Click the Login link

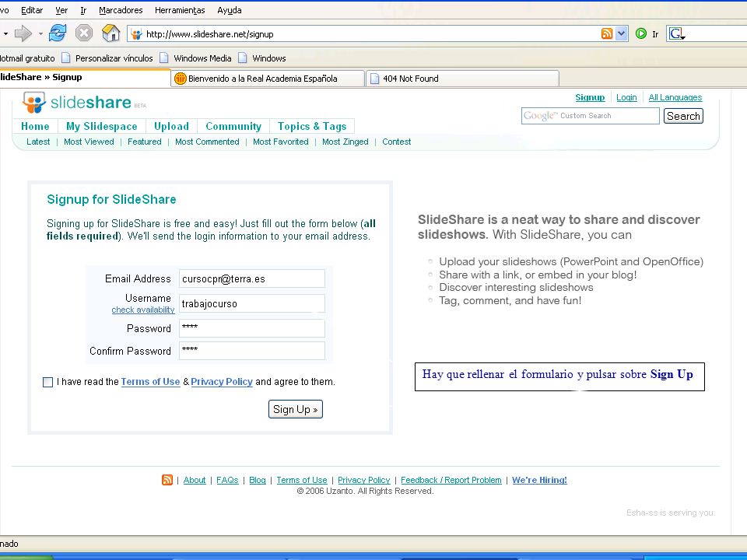point(626,97)
